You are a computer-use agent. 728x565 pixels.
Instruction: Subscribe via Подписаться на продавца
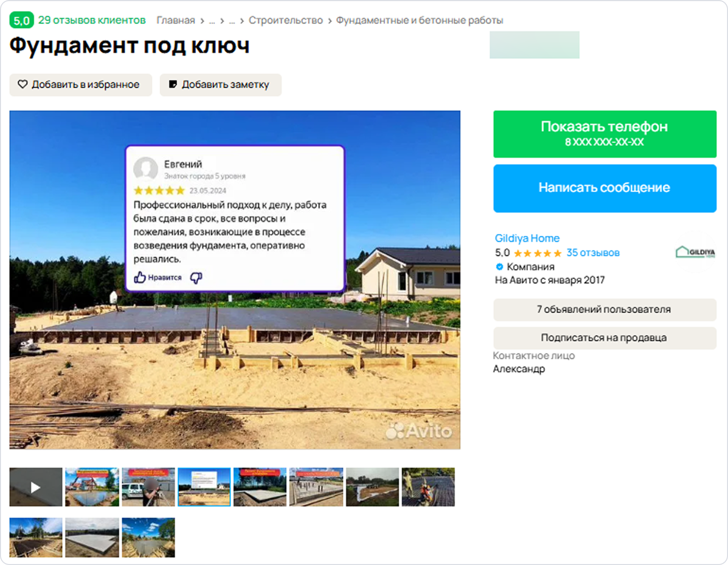click(x=604, y=338)
